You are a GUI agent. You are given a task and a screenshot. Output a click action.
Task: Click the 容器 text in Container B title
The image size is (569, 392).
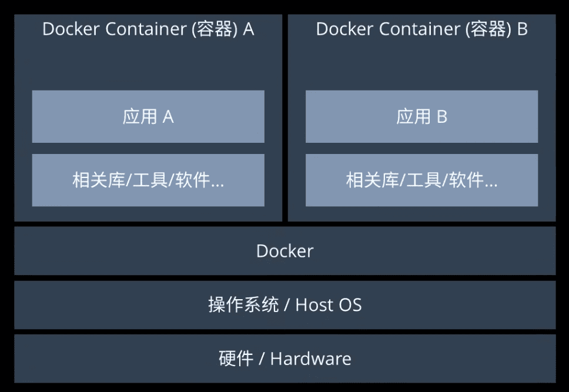pyautogui.click(x=488, y=29)
